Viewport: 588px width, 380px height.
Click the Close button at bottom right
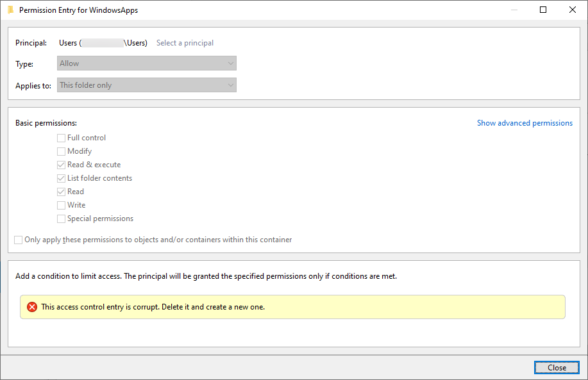pos(557,368)
